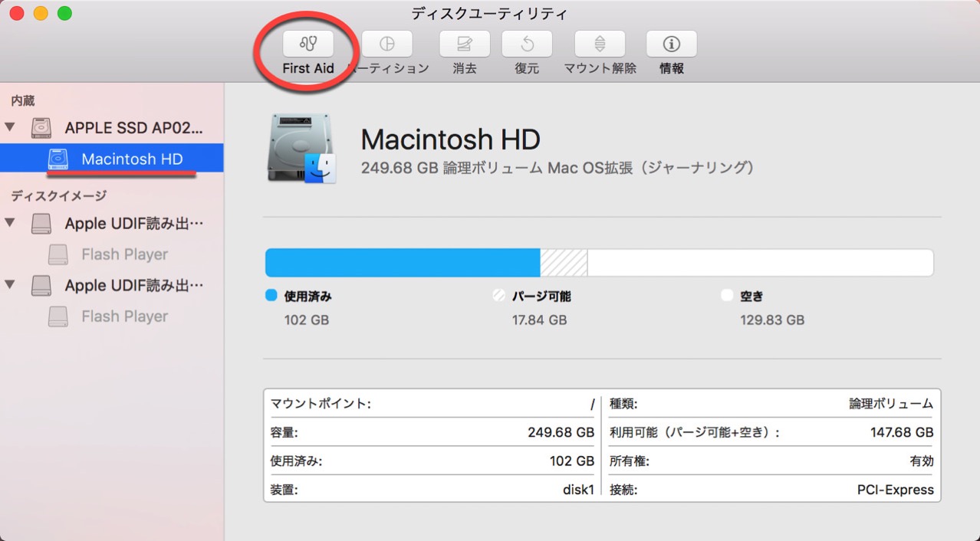
Task: Collapse the lowest Apple UDIF disk image entry
Action: (x=10, y=285)
